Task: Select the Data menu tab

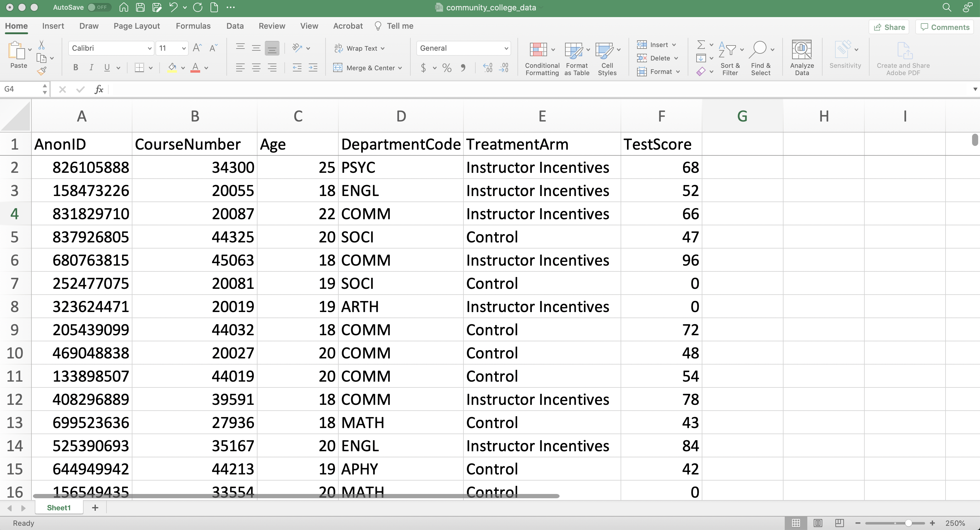Action: [234, 25]
